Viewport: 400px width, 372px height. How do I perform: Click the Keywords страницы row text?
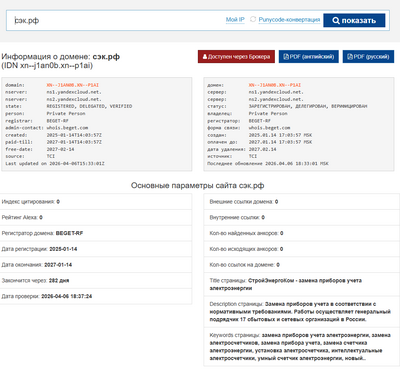pos(300,347)
